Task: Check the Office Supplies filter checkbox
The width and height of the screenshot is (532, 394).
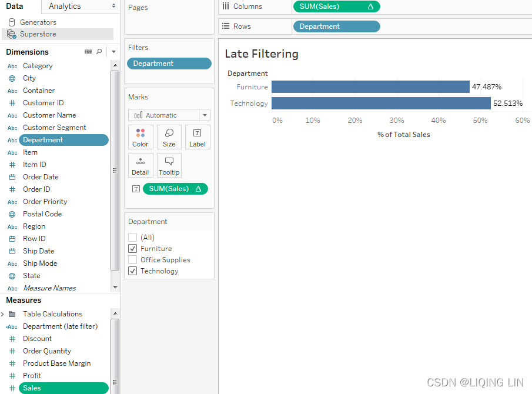Action: [x=133, y=259]
